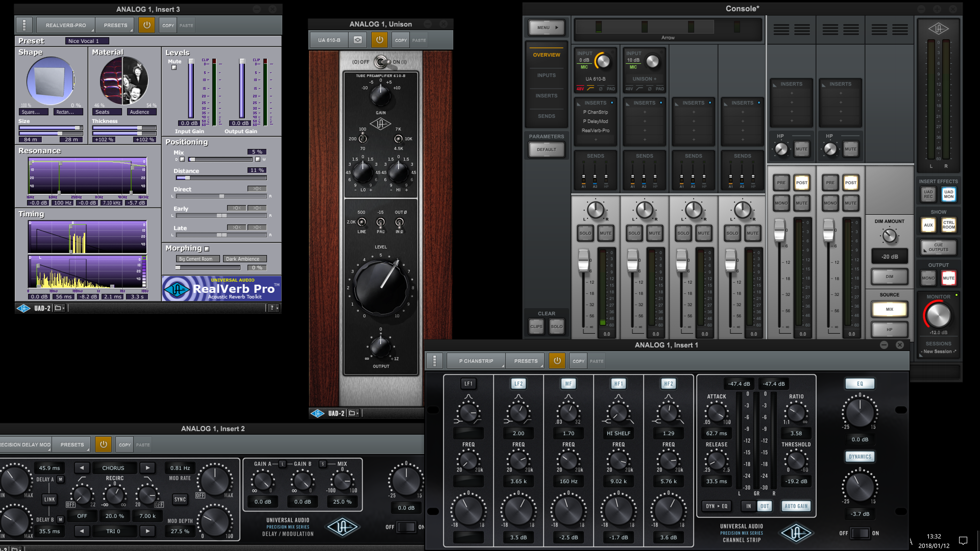The image size is (980, 551).
Task: Click SOLO on the first Console channel
Action: coord(585,233)
